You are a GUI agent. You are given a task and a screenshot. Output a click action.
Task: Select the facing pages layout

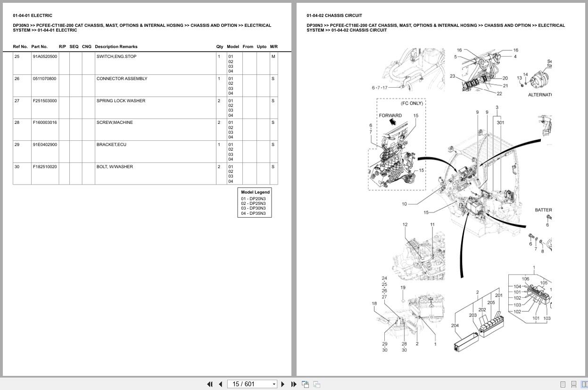click(x=585, y=384)
